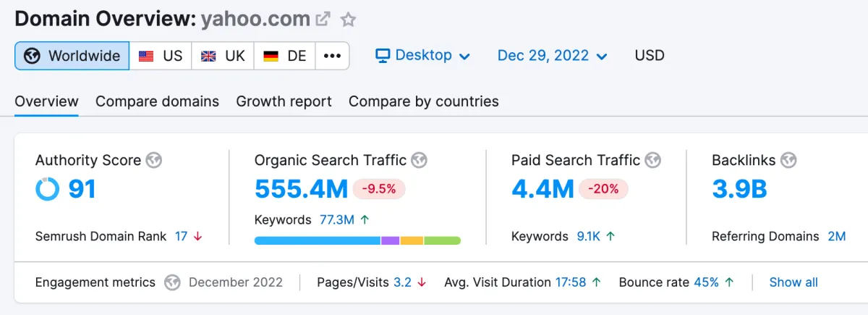The width and height of the screenshot is (868, 315).
Task: Switch to Compare domains tab
Action: click(157, 101)
